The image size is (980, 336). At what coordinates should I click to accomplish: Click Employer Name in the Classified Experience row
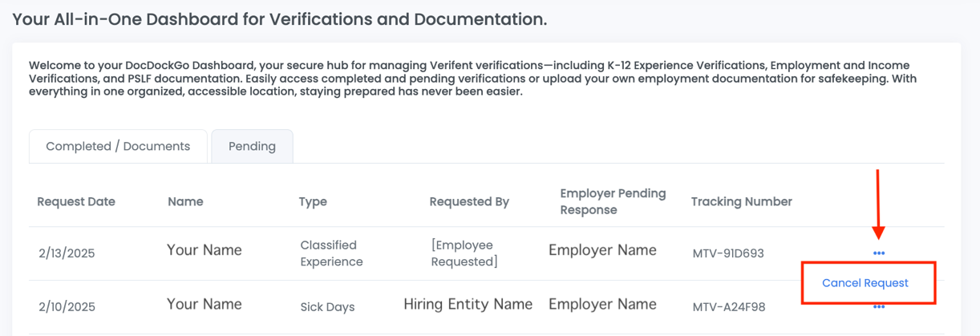pos(602,251)
